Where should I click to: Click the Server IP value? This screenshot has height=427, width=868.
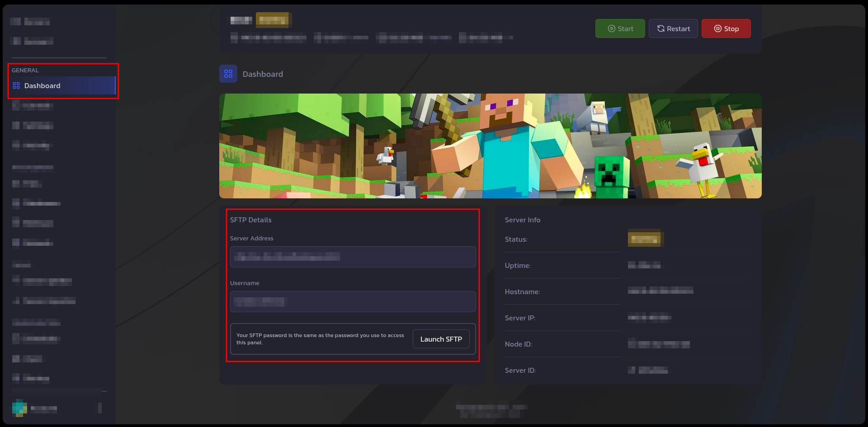(649, 317)
